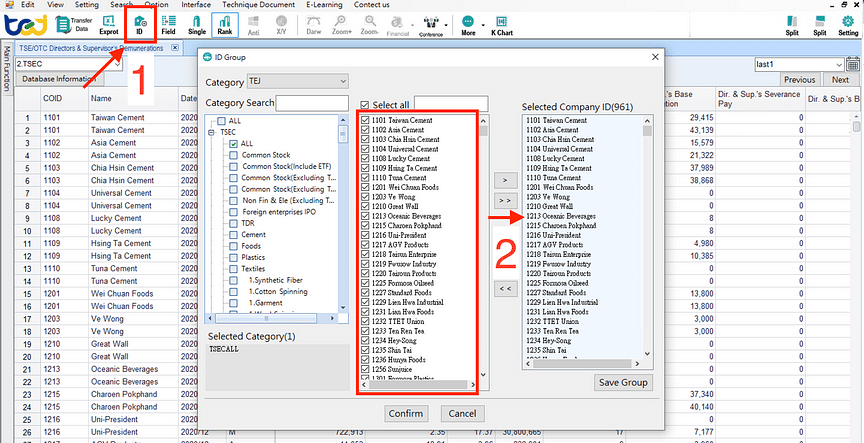The image size is (864, 443).
Task: Close the ID Group dialog
Action: tap(655, 57)
